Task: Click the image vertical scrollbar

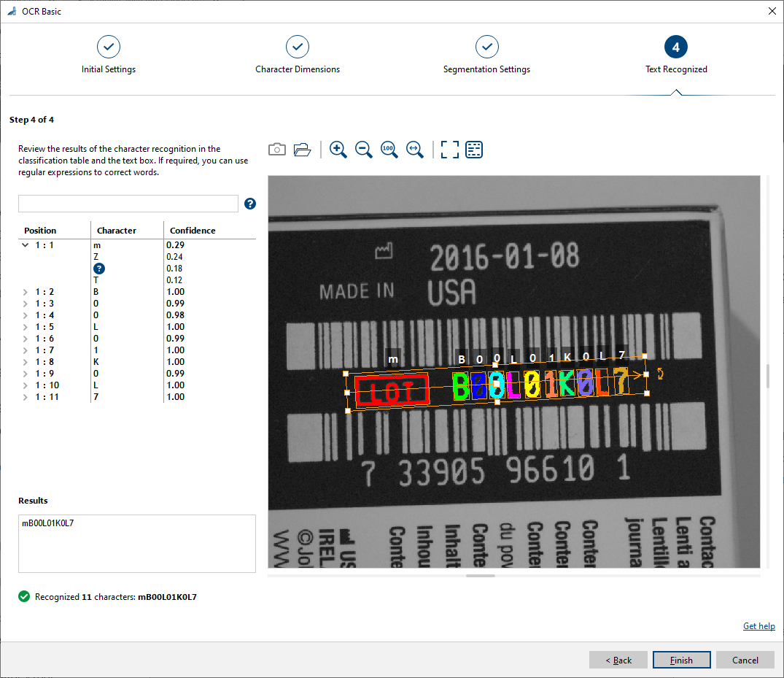Action: pyautogui.click(x=767, y=376)
